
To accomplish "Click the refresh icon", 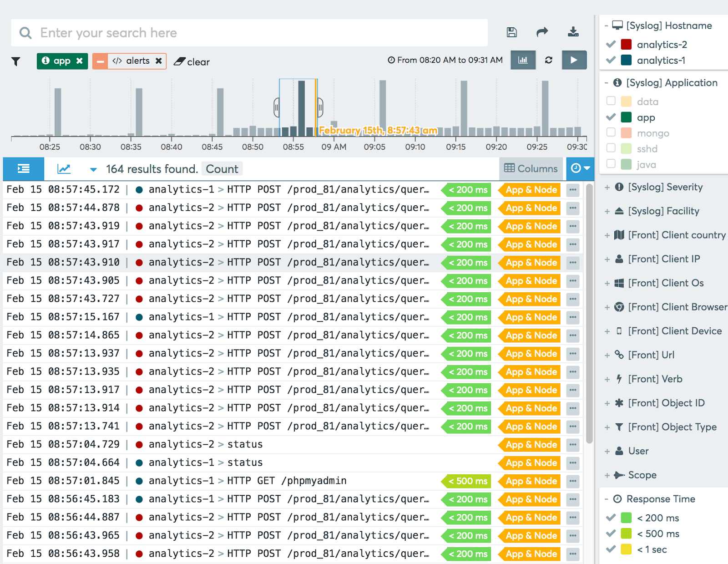I will pos(549,60).
